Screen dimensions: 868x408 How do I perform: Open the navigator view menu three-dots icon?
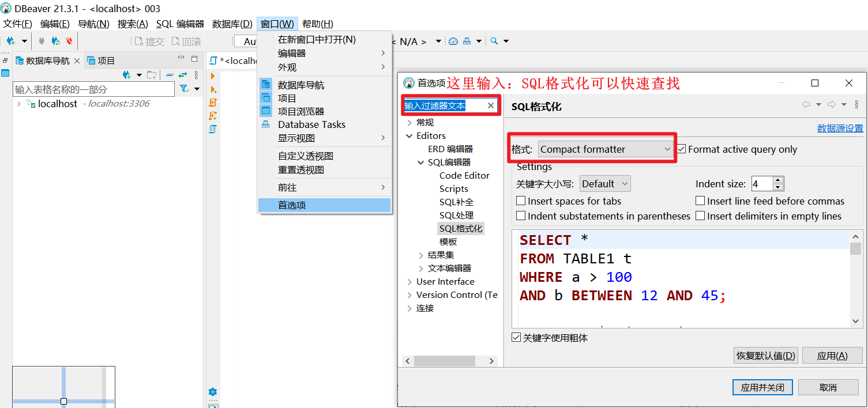tap(196, 75)
